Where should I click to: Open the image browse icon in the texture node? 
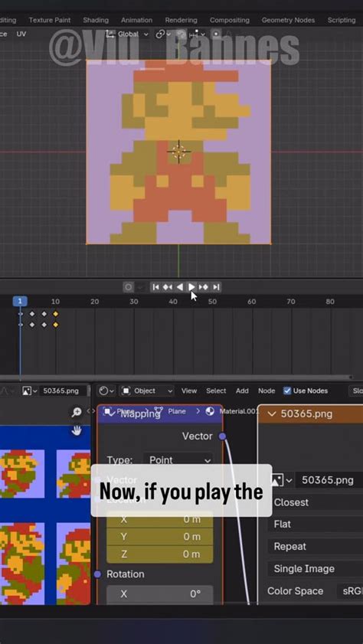[282, 480]
